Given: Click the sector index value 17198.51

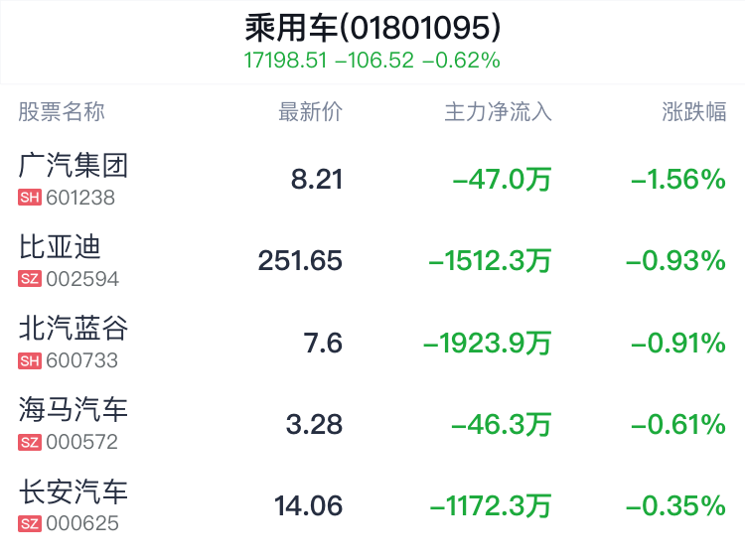Looking at the screenshot, I should pyautogui.click(x=285, y=61).
